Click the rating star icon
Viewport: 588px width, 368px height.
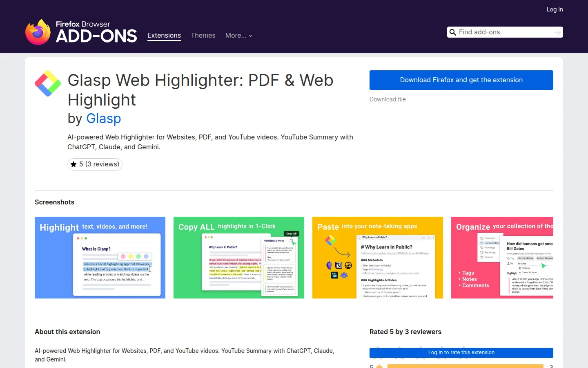[73, 164]
